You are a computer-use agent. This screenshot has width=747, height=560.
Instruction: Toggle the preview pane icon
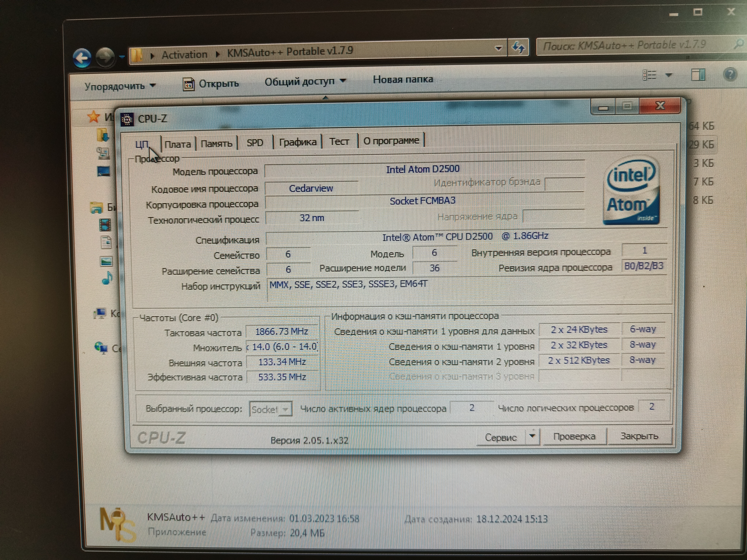click(x=698, y=75)
